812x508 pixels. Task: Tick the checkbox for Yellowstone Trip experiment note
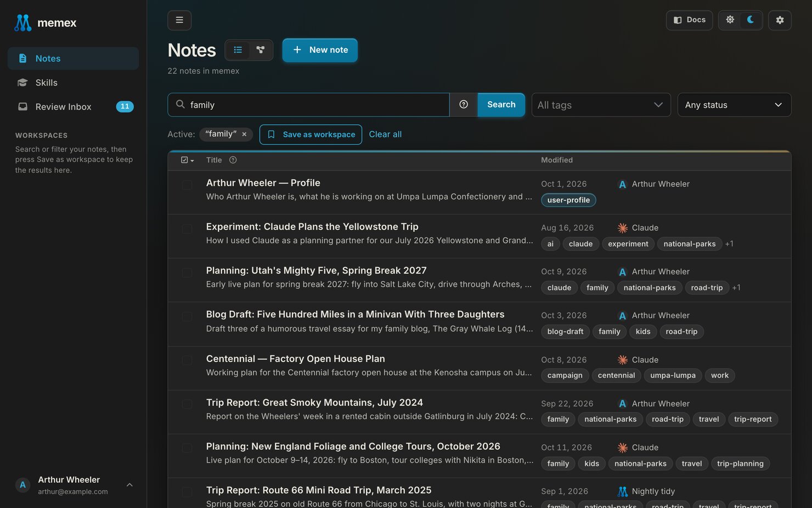[x=187, y=229]
